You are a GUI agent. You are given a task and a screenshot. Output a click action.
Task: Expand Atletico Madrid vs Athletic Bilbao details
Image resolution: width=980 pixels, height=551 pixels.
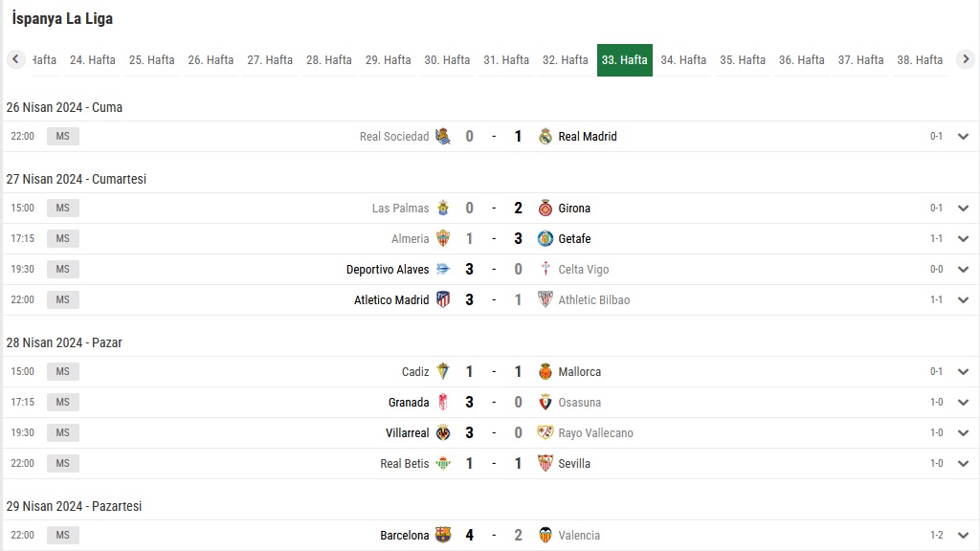point(963,299)
